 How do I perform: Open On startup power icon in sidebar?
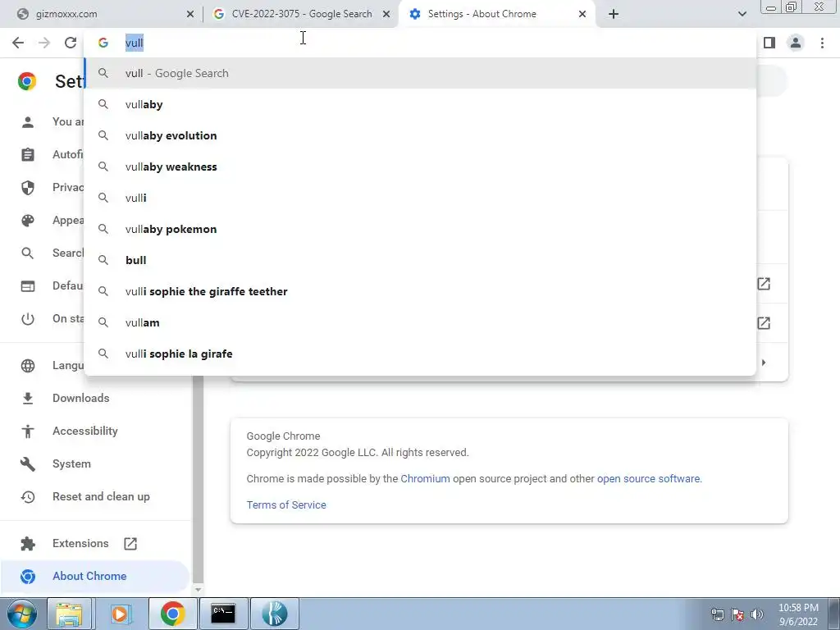tap(28, 319)
